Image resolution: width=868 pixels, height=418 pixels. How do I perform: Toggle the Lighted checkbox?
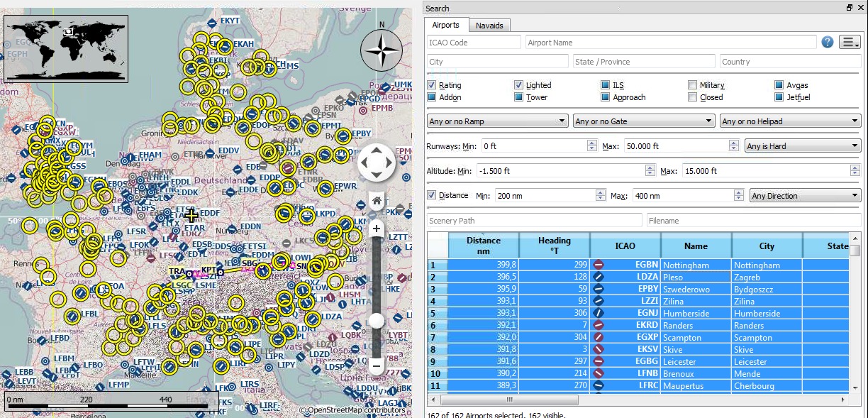[x=518, y=85]
